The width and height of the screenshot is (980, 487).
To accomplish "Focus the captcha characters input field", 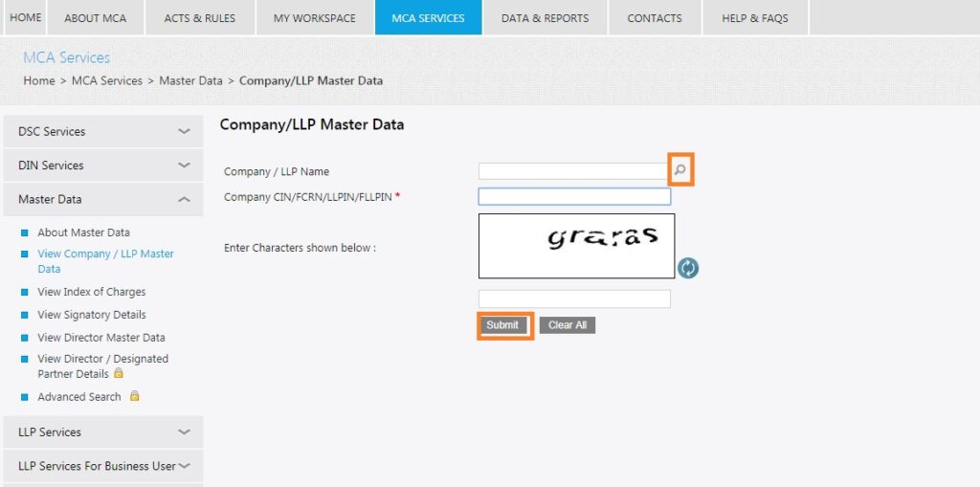I will [574, 299].
